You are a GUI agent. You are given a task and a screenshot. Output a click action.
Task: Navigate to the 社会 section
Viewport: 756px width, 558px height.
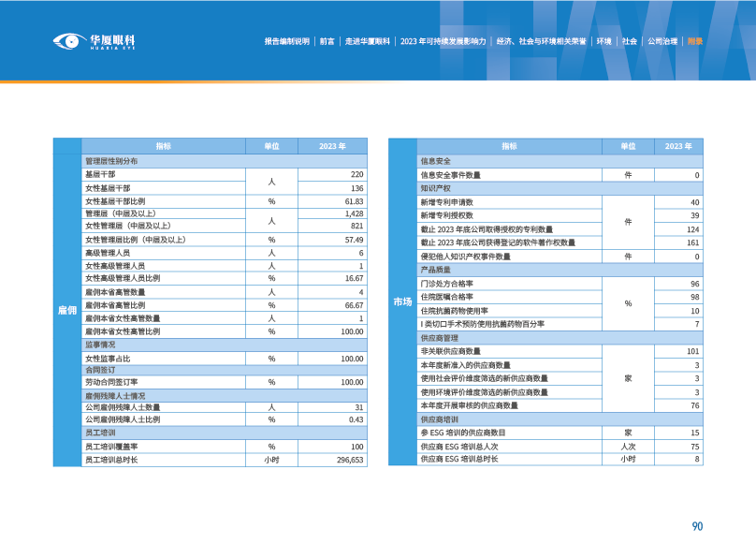pos(630,41)
